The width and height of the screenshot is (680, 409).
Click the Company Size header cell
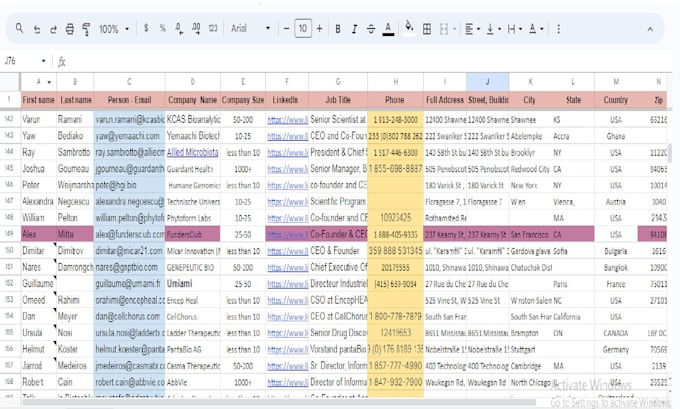click(x=243, y=100)
